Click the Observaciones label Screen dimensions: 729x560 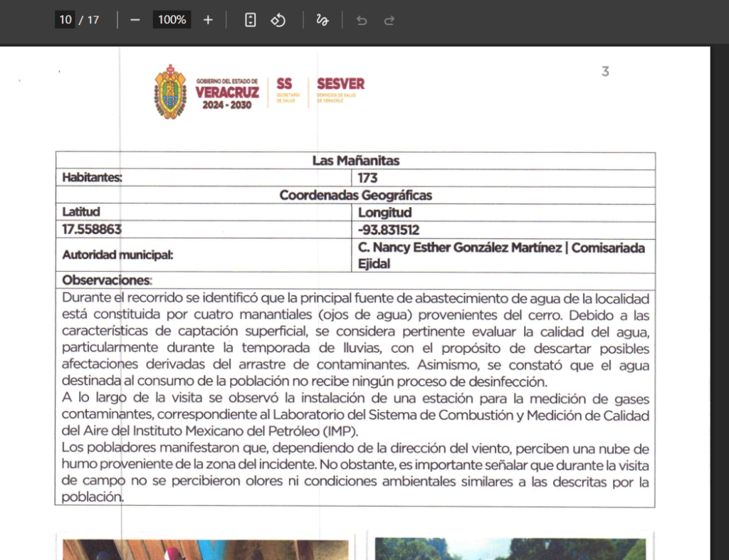[x=107, y=280]
